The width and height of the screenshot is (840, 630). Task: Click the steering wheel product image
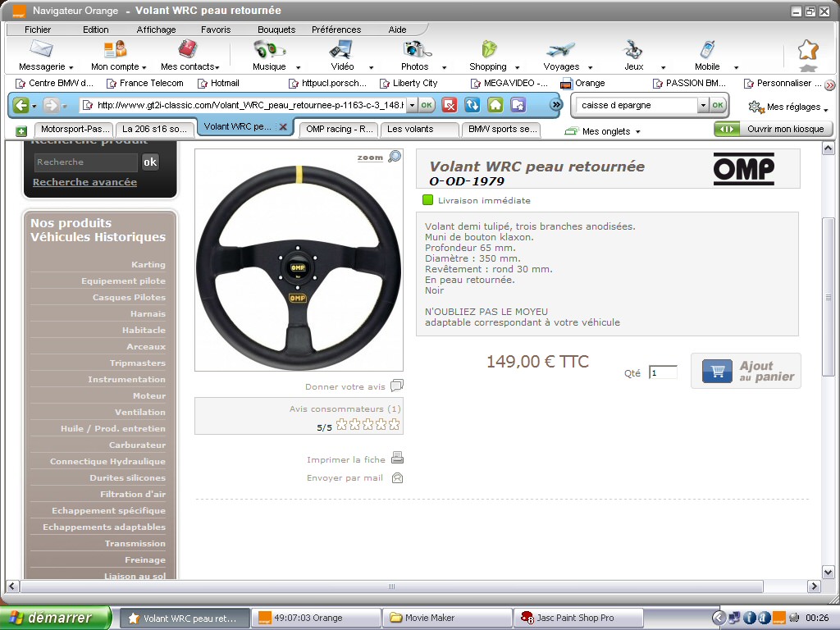pyautogui.click(x=299, y=260)
